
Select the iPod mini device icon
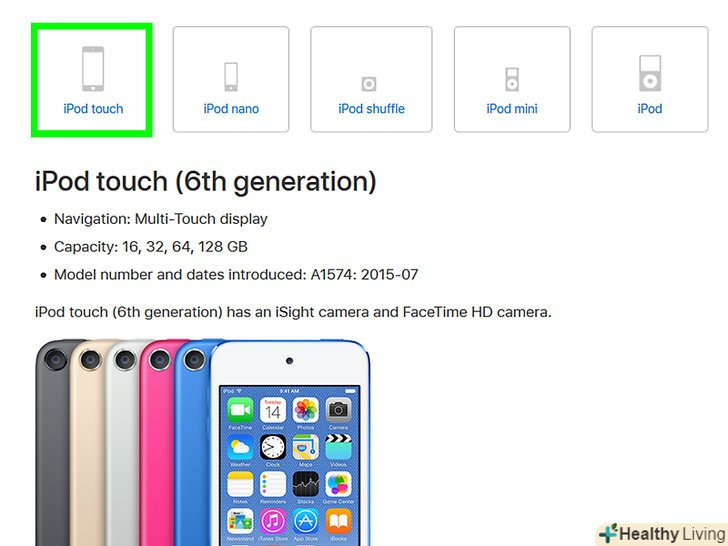click(512, 79)
